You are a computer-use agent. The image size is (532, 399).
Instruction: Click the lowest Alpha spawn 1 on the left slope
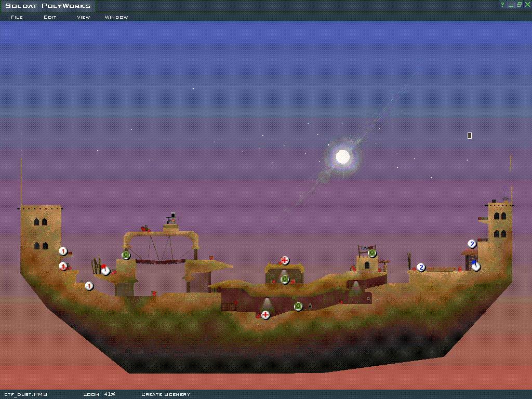coord(89,286)
